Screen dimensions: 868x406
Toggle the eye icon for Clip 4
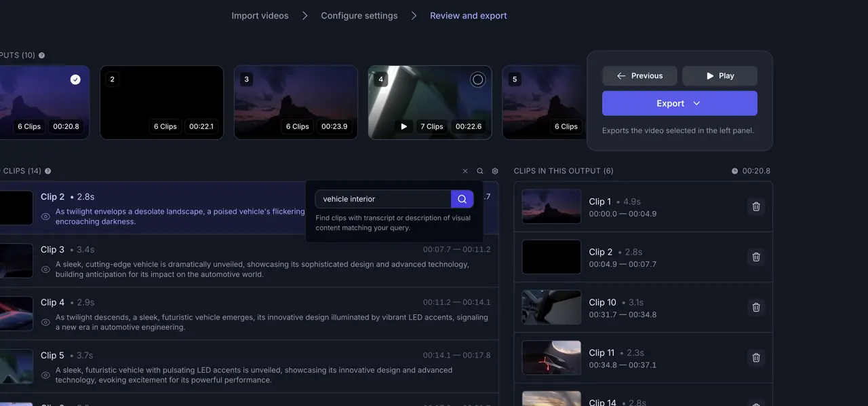(x=45, y=322)
